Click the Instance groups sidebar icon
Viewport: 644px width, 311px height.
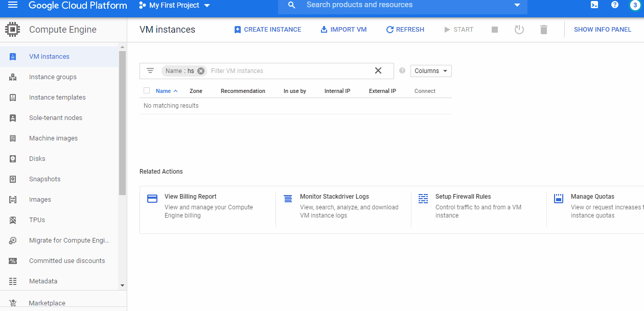tap(13, 77)
